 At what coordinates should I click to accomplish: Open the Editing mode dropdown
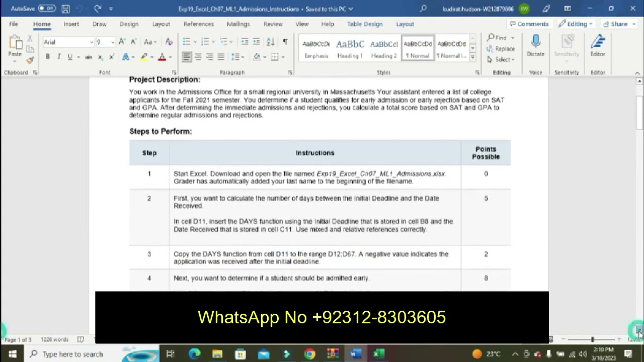pos(577,24)
